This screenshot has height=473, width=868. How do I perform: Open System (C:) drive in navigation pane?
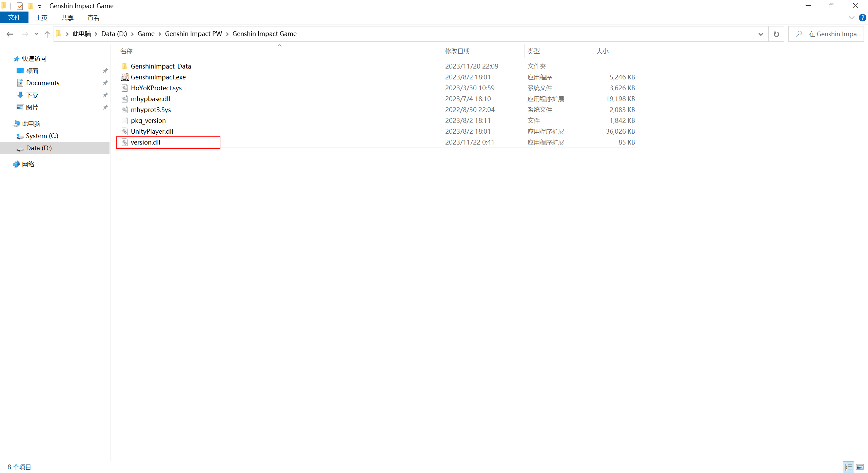tap(42, 136)
